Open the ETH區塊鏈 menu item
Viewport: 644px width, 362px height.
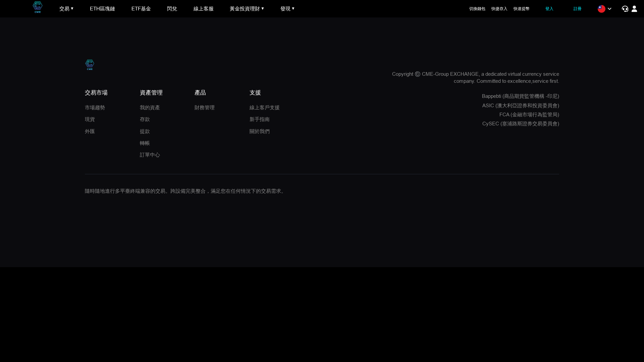tap(102, 9)
